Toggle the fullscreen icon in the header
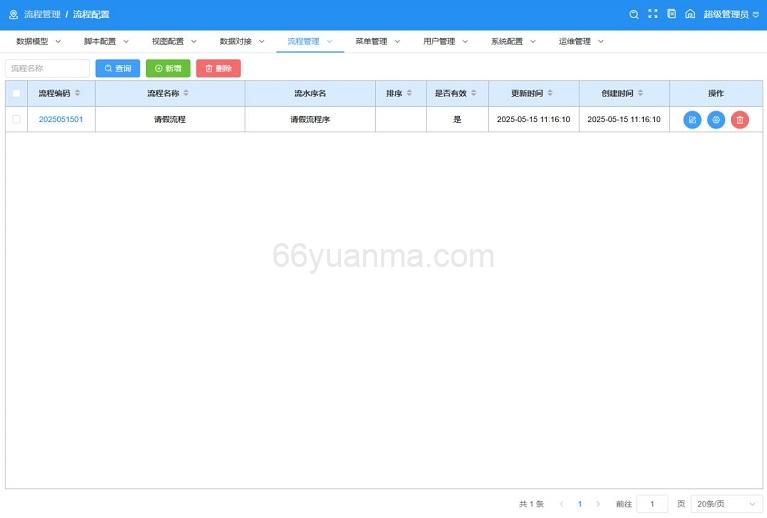Image resolution: width=767 pixels, height=518 pixels. 653,14
